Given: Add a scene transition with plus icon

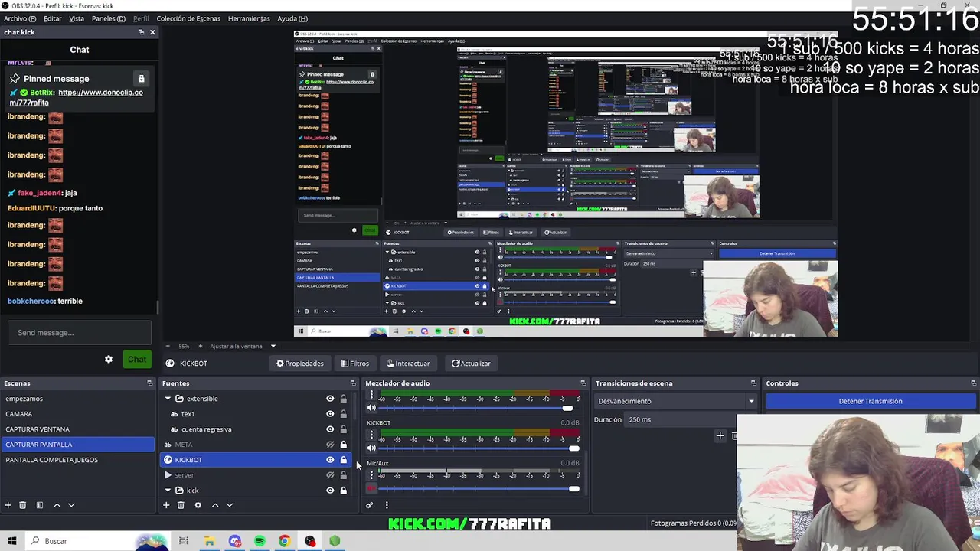Looking at the screenshot, I should click(720, 436).
